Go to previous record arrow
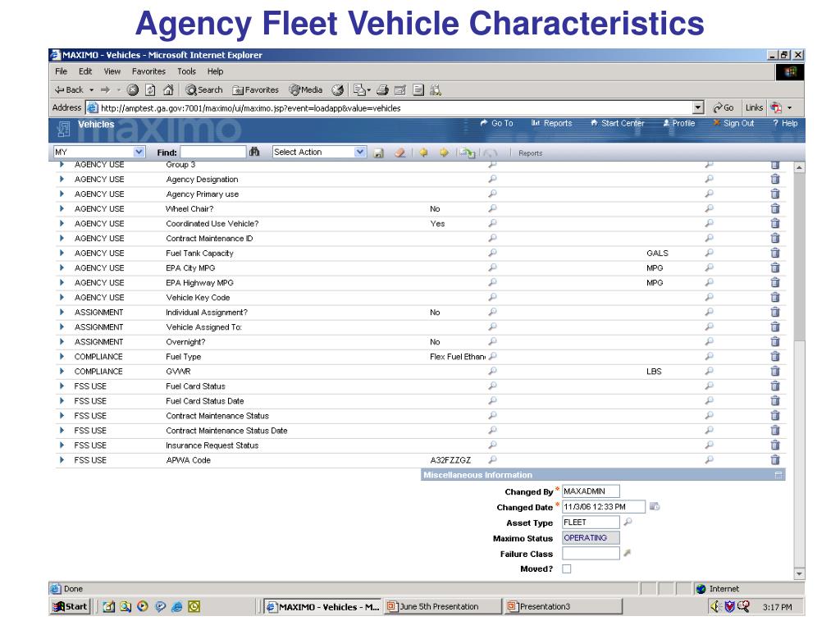Screen dimensions: 840x630 (424, 153)
